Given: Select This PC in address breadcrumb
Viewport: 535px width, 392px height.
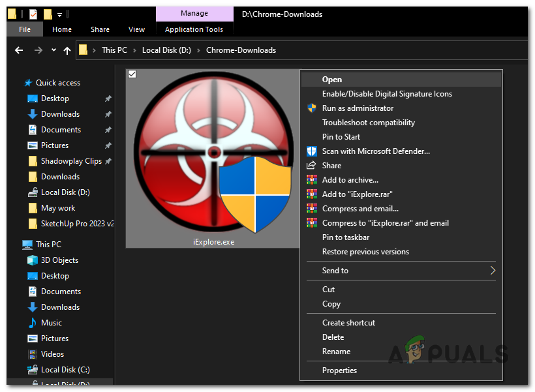Looking at the screenshot, I should click(114, 50).
